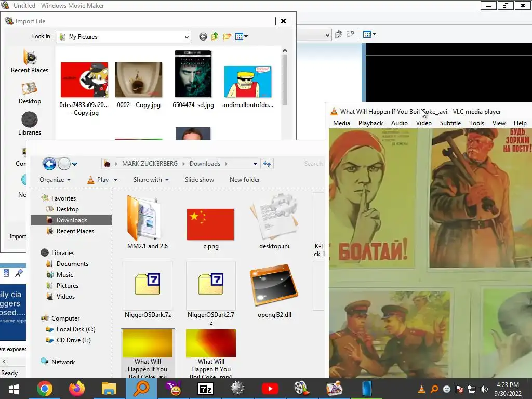Screen dimensions: 532x399
Task: Select the MM2.1 and 2.6 folder
Action: click(147, 222)
